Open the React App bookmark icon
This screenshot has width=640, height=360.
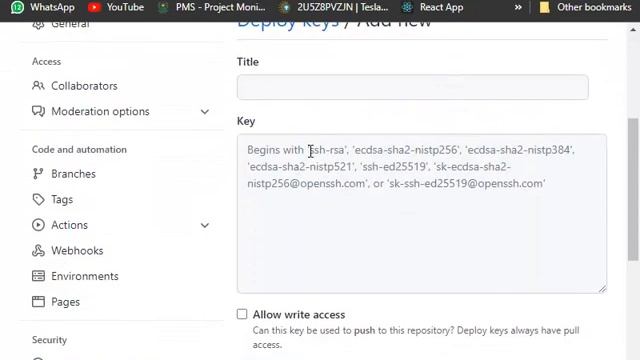click(x=407, y=7)
